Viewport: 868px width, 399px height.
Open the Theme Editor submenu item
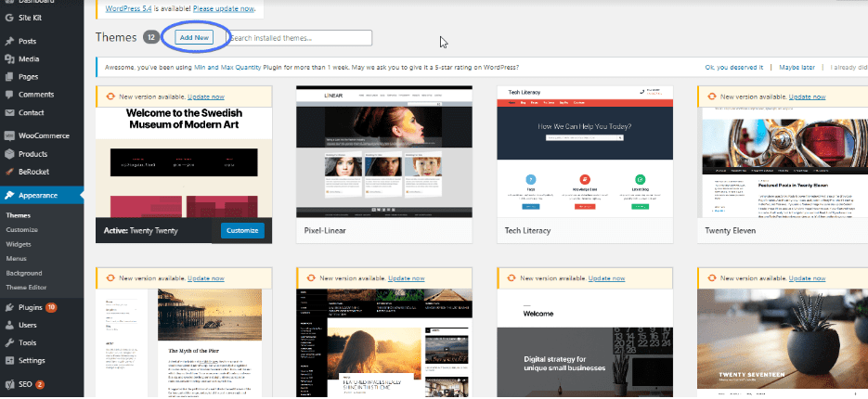pos(26,288)
